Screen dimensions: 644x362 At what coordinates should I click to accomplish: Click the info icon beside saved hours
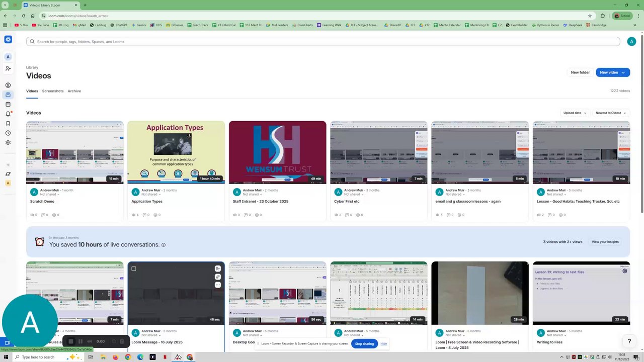pos(164,245)
